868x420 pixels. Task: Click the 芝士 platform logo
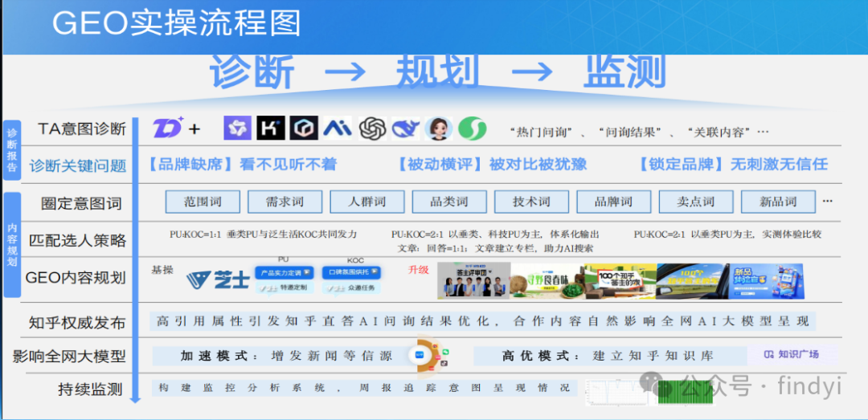pyautogui.click(x=218, y=281)
